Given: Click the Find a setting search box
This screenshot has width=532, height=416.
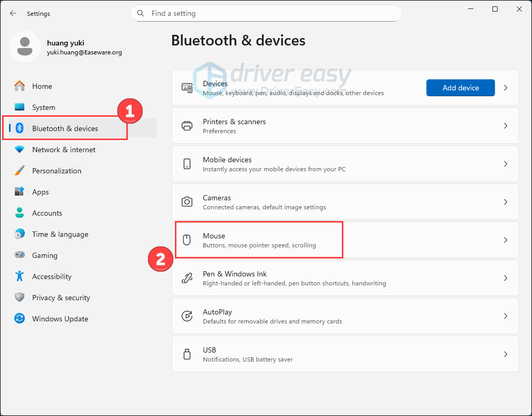Looking at the screenshot, I should [x=266, y=13].
